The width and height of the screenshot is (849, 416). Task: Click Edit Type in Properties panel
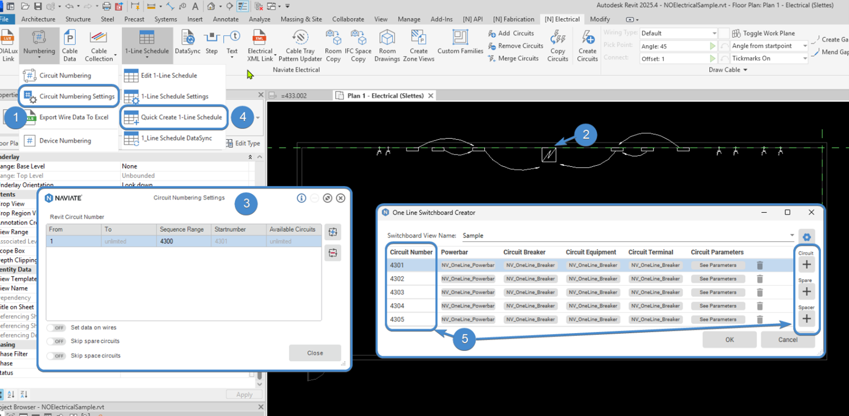click(x=244, y=144)
